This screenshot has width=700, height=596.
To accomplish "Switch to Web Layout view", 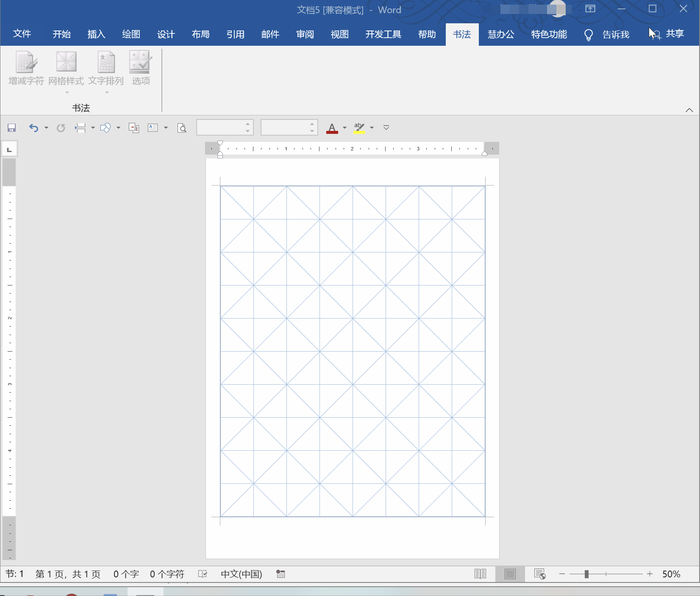I will (540, 574).
